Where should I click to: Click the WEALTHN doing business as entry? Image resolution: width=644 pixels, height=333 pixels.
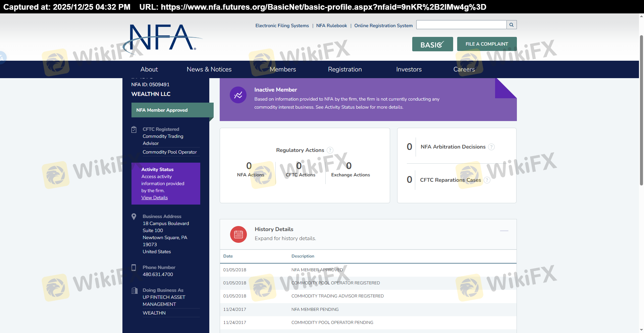pyautogui.click(x=154, y=313)
